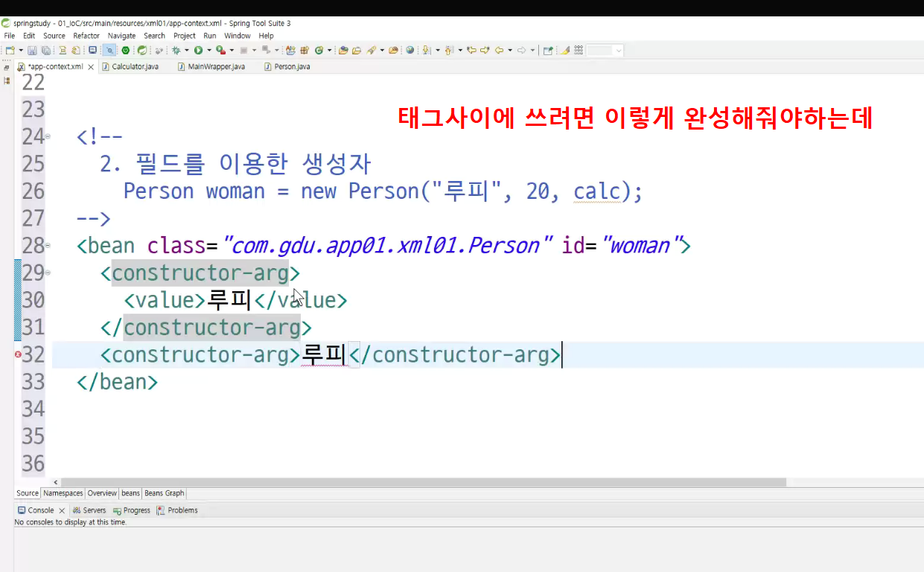Click the web browser globe icon

[x=410, y=51]
